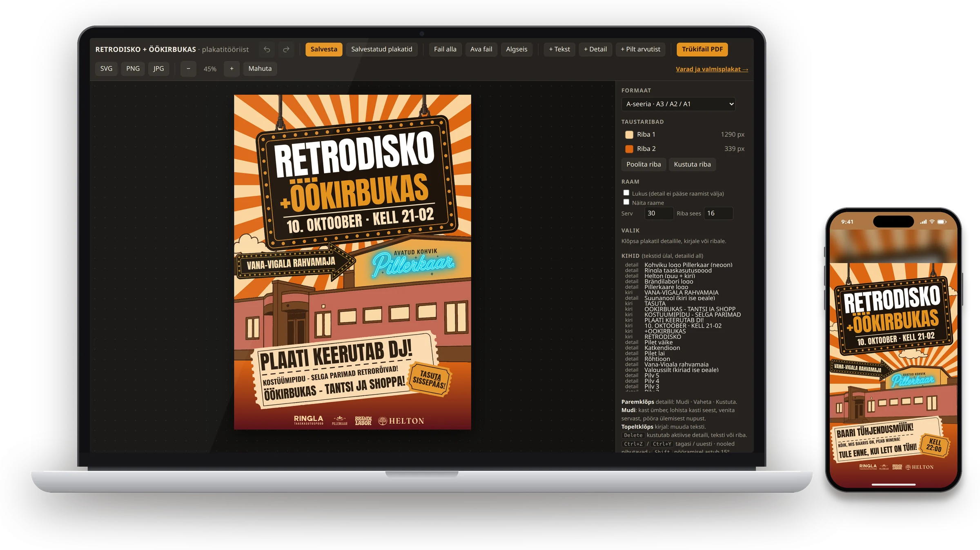Zoom out with the minus button

188,69
